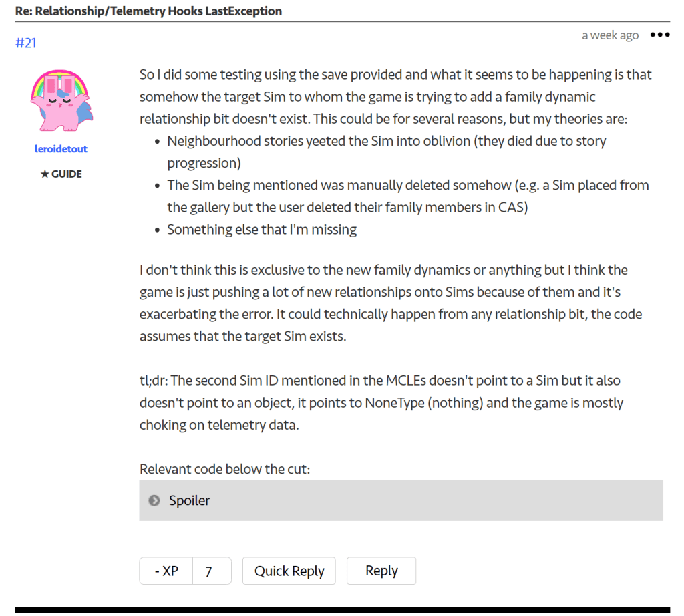This screenshot has height=616, width=684.
Task: View the XP count of 7
Action: 209,571
